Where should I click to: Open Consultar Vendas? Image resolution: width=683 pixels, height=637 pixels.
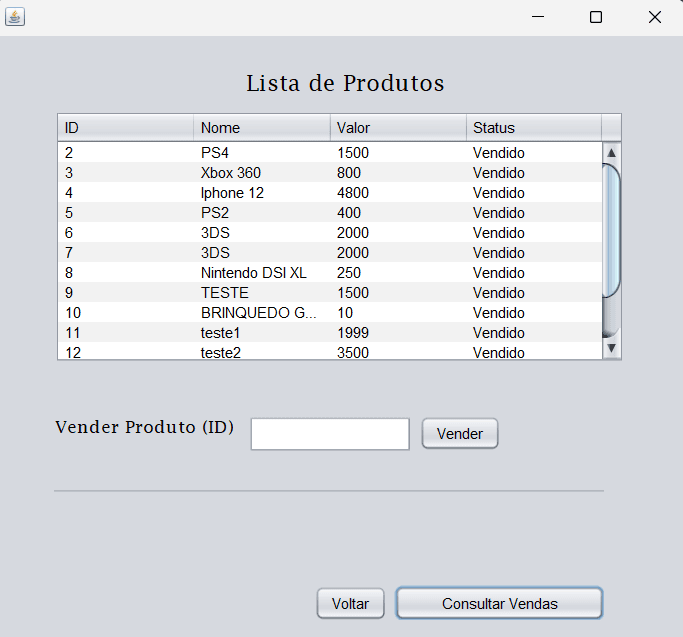tap(499, 604)
